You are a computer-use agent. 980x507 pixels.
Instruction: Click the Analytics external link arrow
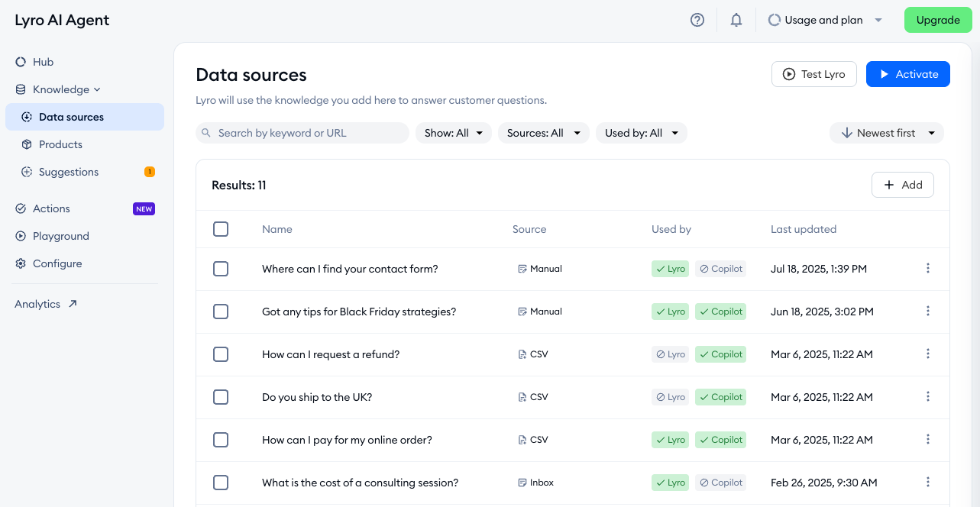(x=73, y=304)
